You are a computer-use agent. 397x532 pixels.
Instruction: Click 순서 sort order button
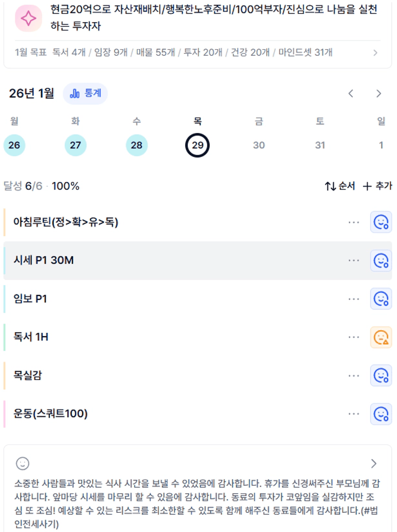point(340,186)
